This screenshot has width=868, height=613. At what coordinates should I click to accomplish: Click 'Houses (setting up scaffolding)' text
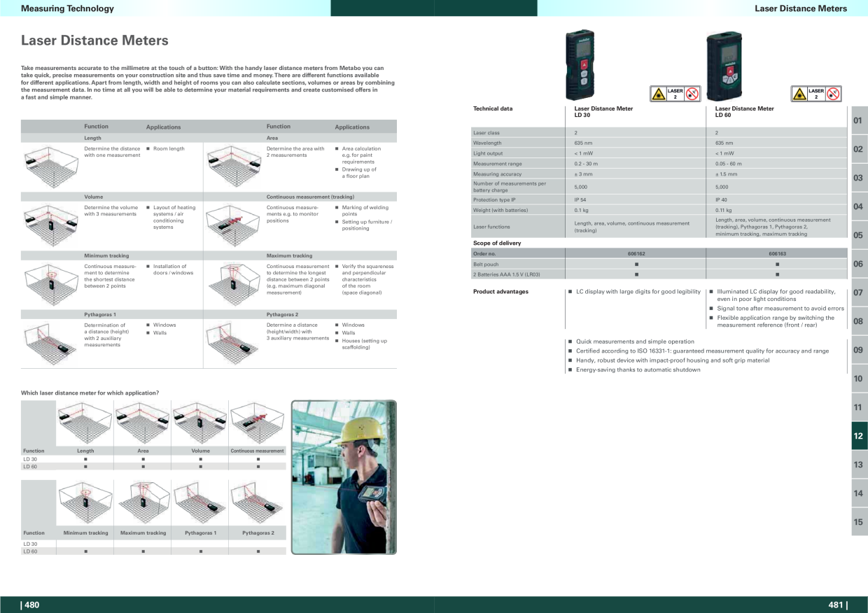tap(364, 344)
